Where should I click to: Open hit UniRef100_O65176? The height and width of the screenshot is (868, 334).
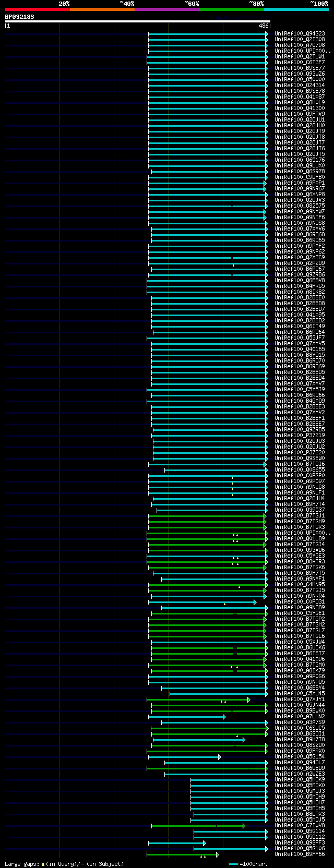(300, 160)
